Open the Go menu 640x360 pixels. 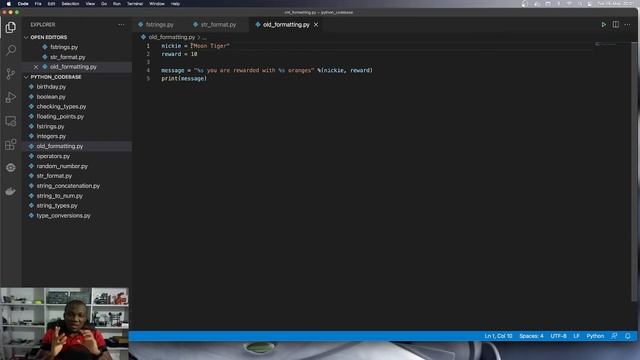tap(104, 4)
